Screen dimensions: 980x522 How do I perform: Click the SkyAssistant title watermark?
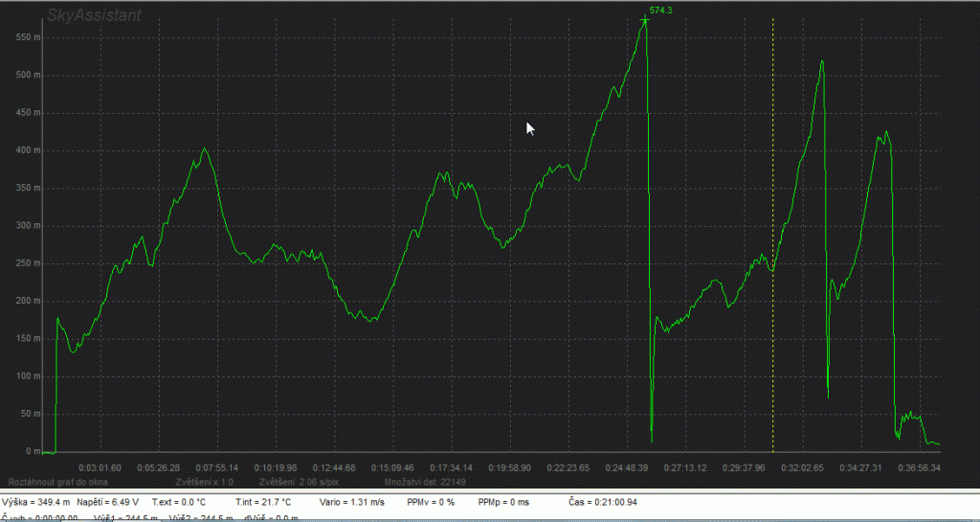coord(95,15)
